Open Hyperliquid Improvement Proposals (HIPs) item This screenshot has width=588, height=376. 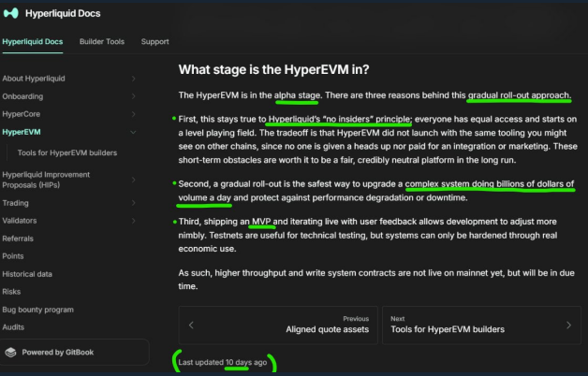46,180
